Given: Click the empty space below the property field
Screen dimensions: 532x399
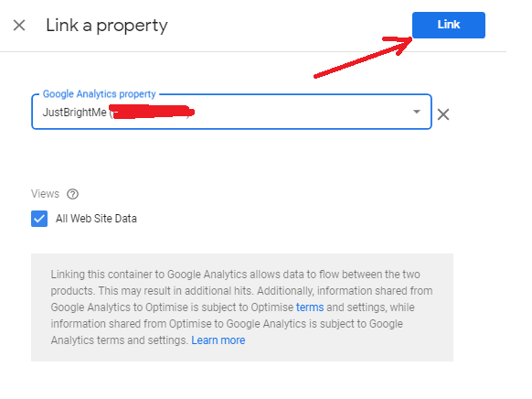Looking at the screenshot, I should click(230, 156).
